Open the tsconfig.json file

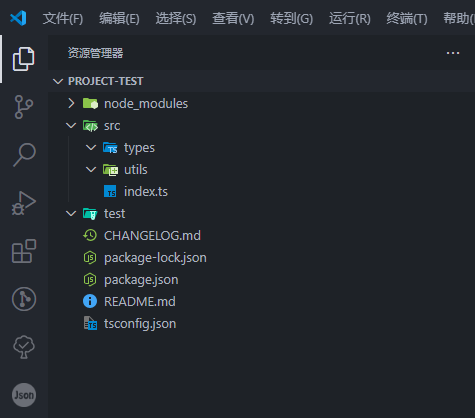[x=140, y=324]
